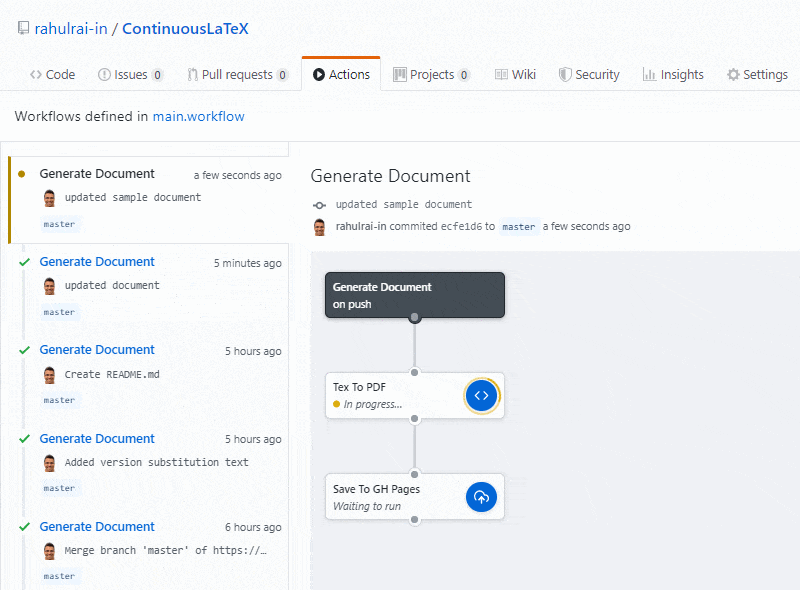Open commit ecfe1d6 in the run header
The height and width of the screenshot is (590, 800).
pos(461,226)
